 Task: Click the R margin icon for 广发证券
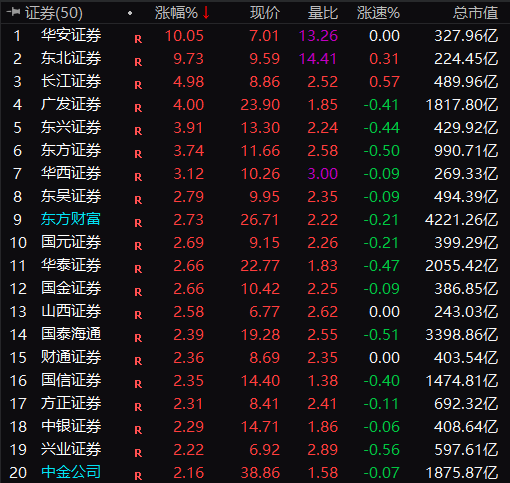coord(138,108)
